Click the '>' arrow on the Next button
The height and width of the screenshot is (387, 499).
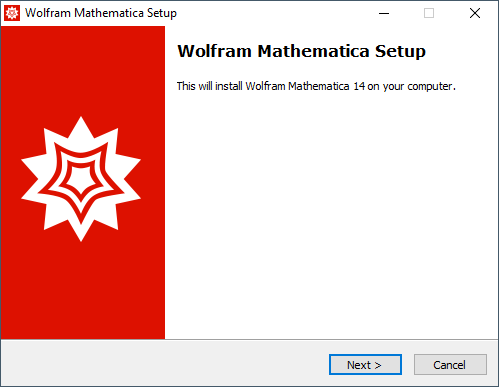click(378, 365)
